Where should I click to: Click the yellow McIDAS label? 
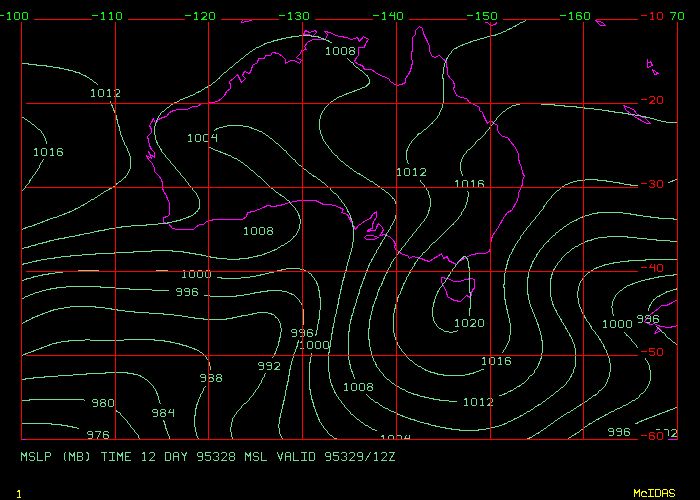coord(654,493)
